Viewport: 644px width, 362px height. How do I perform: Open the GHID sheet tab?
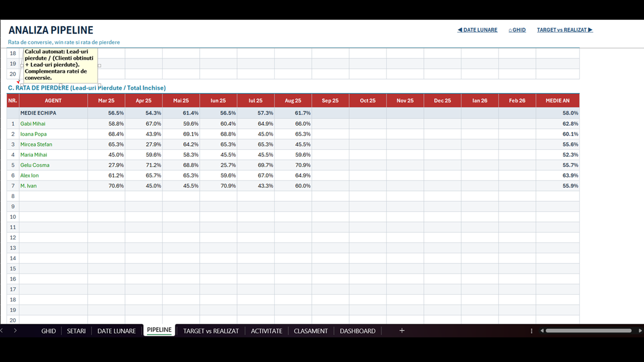[48, 331]
